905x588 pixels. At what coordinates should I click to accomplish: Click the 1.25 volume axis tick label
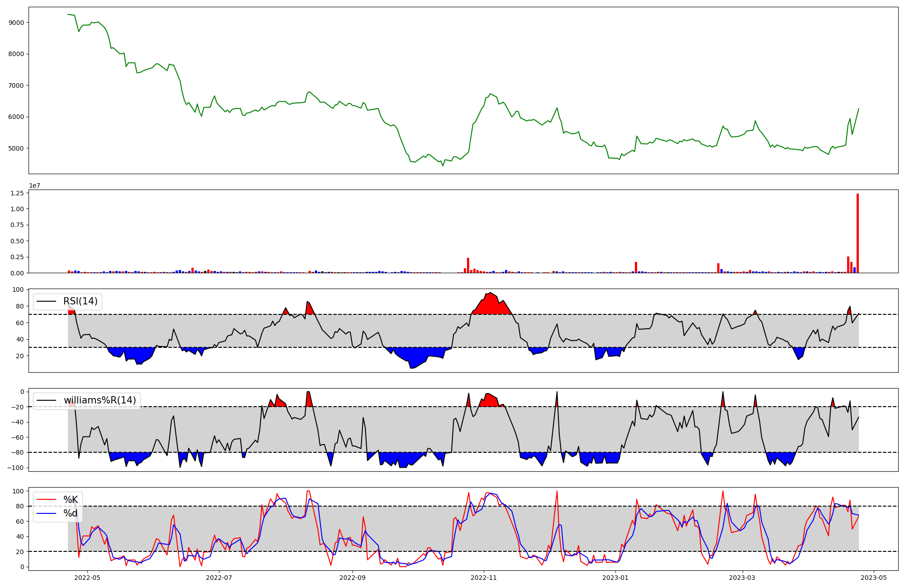click(x=18, y=193)
